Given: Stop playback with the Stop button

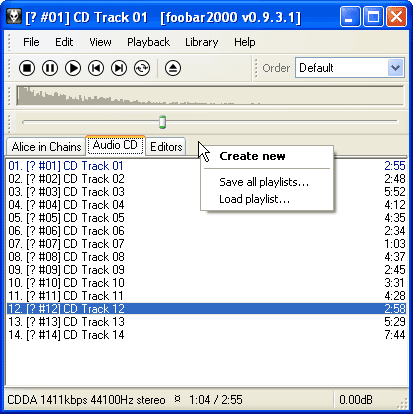Looking at the screenshot, I should coord(27,68).
